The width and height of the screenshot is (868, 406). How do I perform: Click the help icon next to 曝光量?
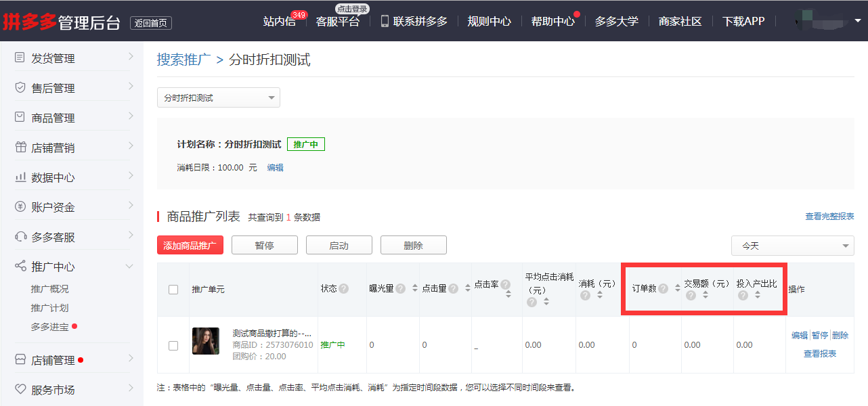(401, 289)
